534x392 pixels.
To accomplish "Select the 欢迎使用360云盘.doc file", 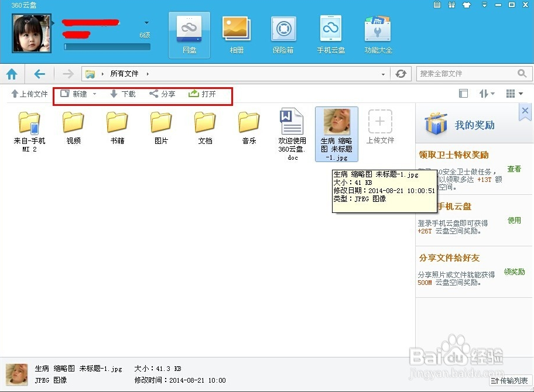I will [292, 135].
